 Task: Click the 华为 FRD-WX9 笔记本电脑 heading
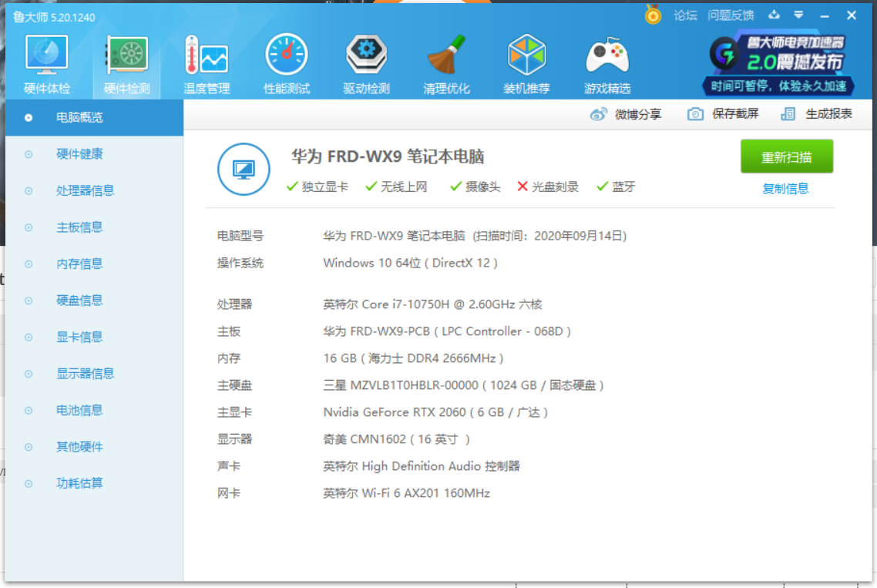click(x=388, y=156)
